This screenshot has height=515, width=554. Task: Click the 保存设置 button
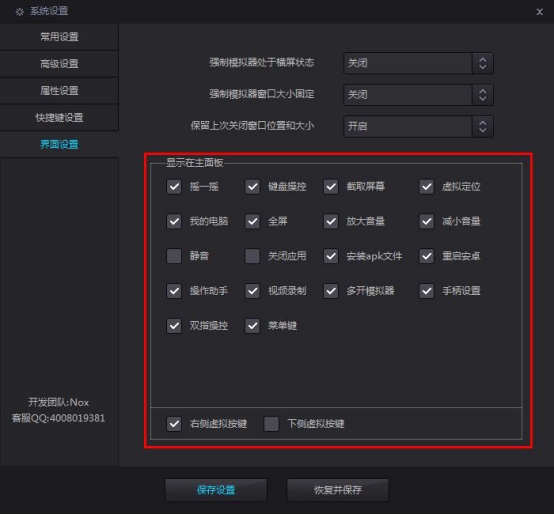click(x=216, y=490)
